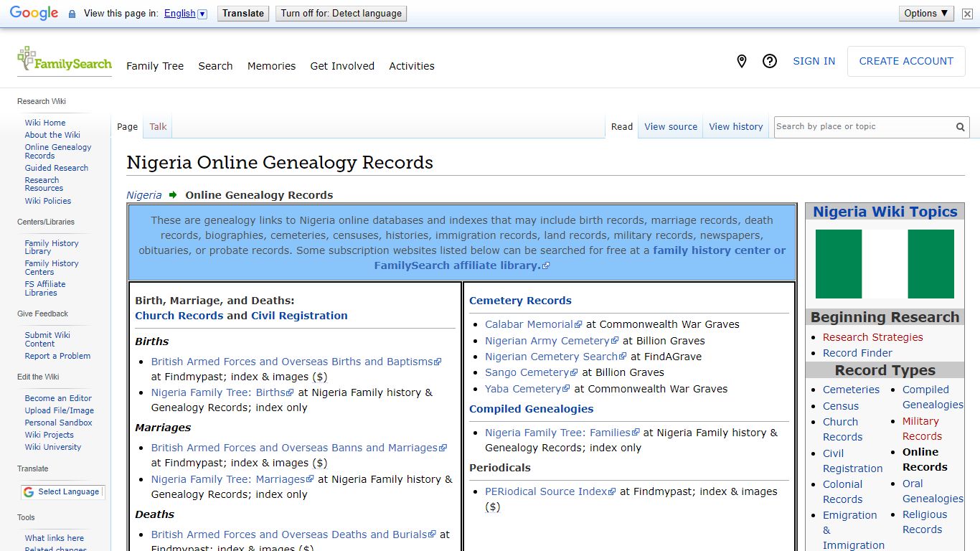Focus the Search by place or topic field
The width and height of the screenshot is (980, 551).
tap(864, 127)
